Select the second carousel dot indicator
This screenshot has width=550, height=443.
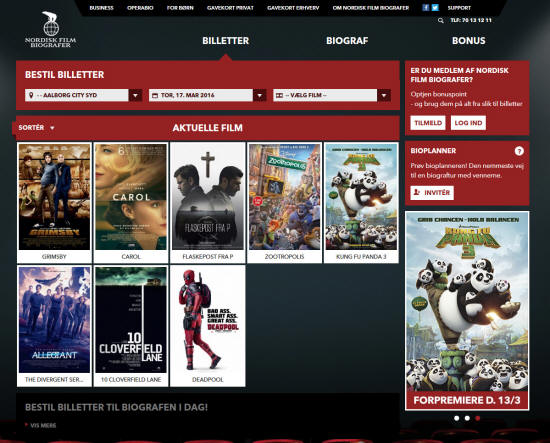[x=467, y=418]
